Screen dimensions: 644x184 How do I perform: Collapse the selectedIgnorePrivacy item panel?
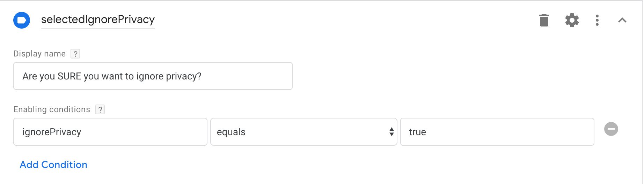[x=622, y=20]
